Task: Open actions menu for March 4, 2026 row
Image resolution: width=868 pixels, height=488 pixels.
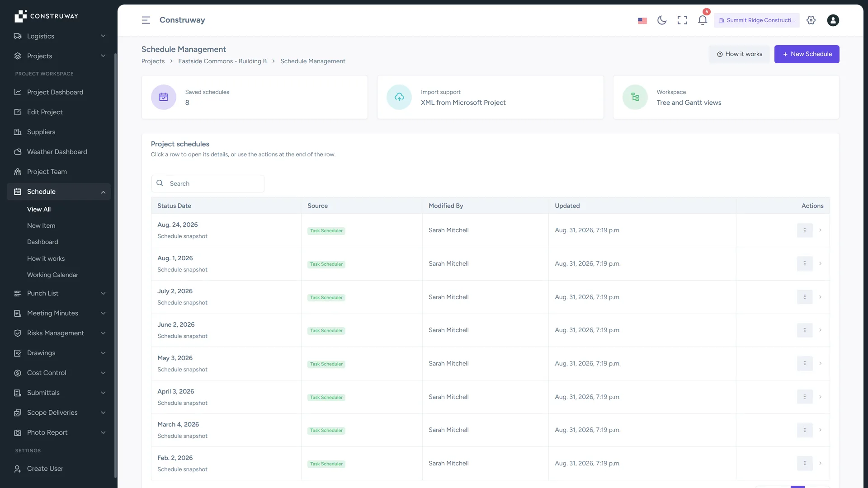Action: coord(805,430)
